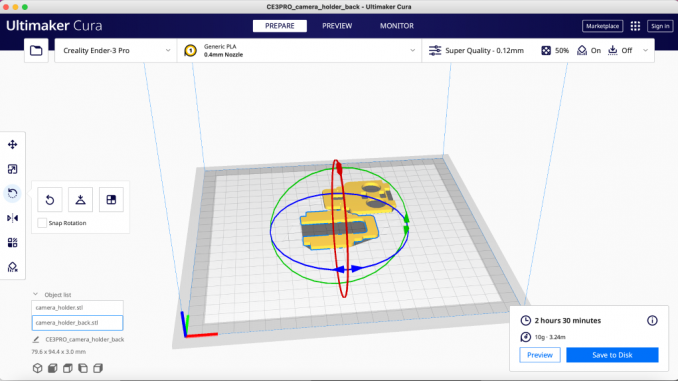Switch to the MONITOR tab

(x=397, y=26)
